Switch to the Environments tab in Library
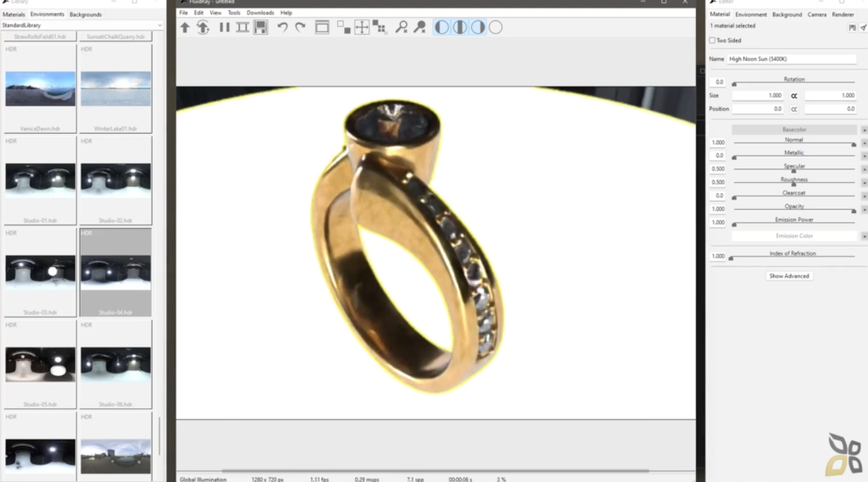Image resolution: width=868 pixels, height=482 pixels. [47, 14]
